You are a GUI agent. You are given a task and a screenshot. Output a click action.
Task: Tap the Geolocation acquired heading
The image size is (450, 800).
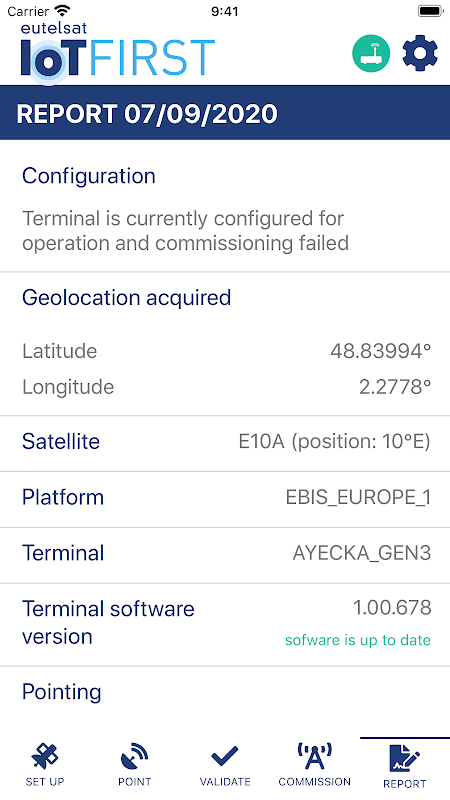[127, 297]
